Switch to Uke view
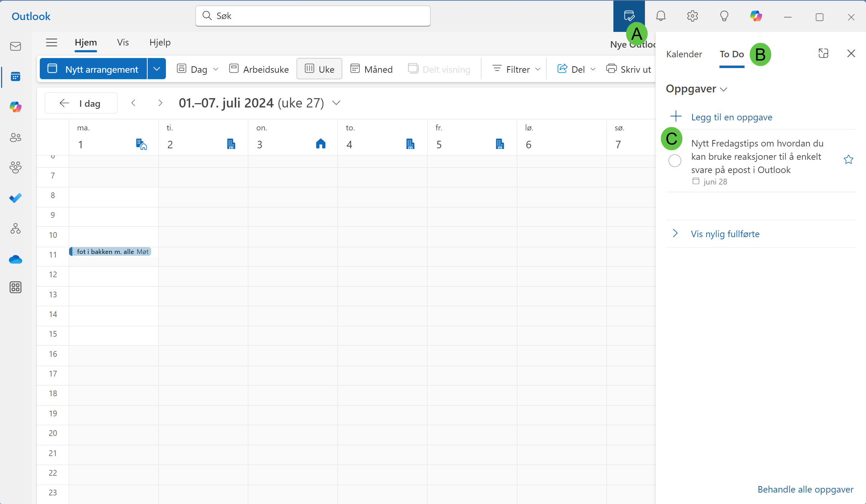866x504 pixels. [x=319, y=69]
